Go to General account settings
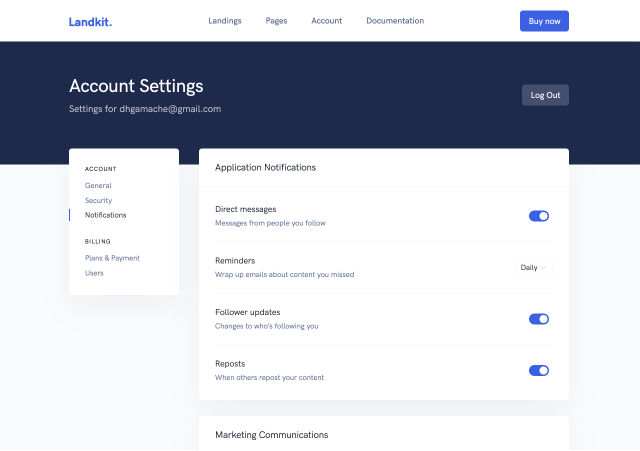 tap(98, 185)
